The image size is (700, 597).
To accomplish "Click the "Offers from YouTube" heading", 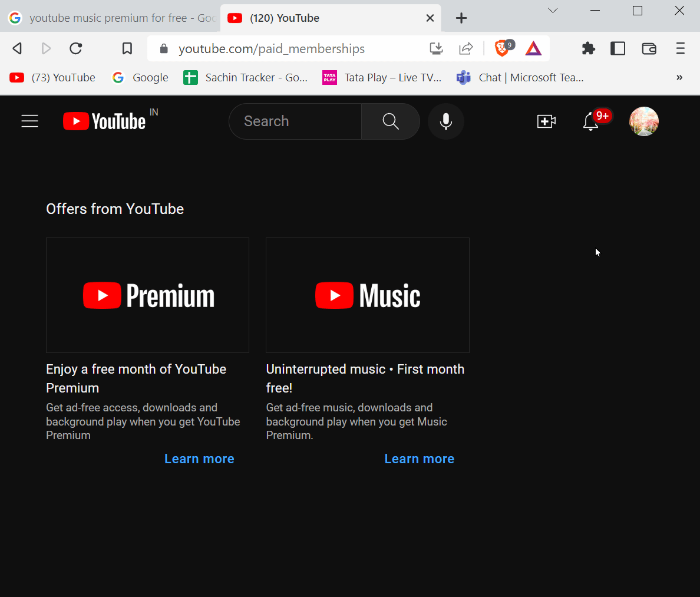I will coord(115,209).
